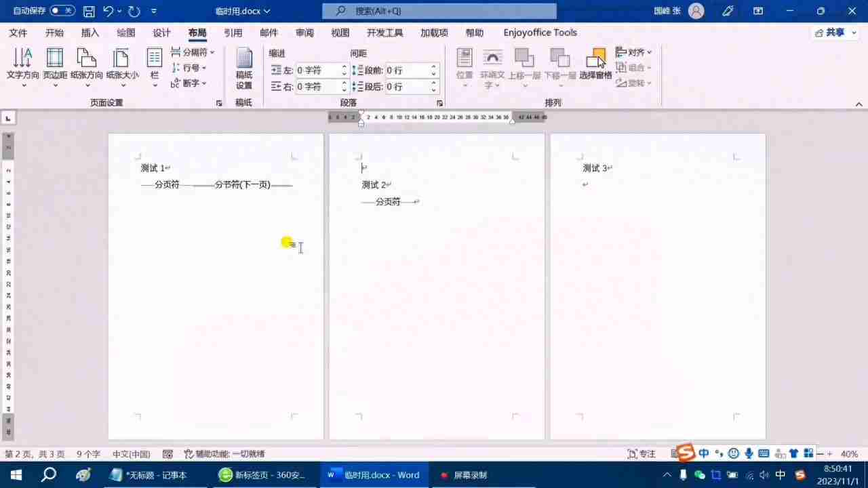
Task: Open the user account avatar
Action: (696, 11)
